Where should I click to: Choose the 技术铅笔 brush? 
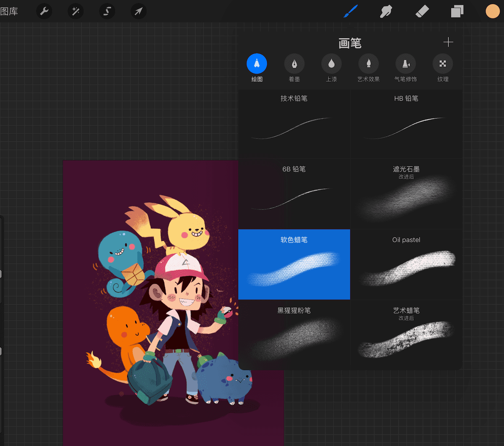point(294,123)
